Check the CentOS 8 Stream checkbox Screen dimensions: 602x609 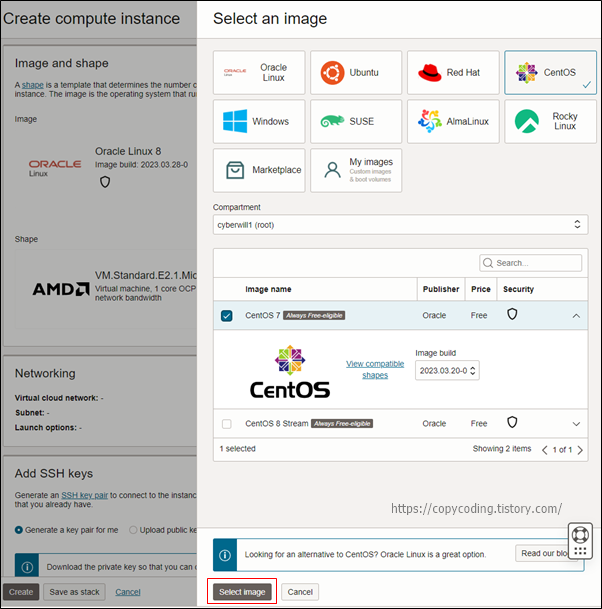pos(227,424)
